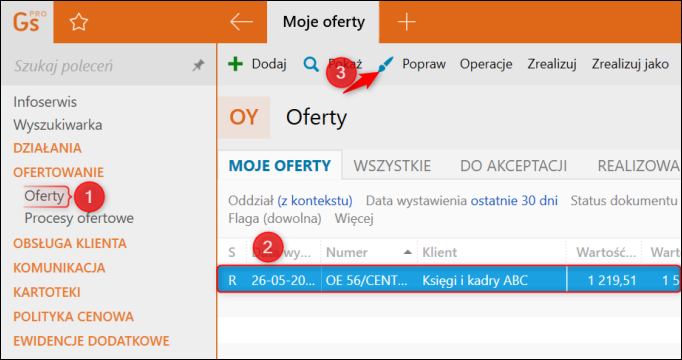The width and height of the screenshot is (682, 360).
Task: Click the Popraw toolbar button
Action: coord(424,64)
